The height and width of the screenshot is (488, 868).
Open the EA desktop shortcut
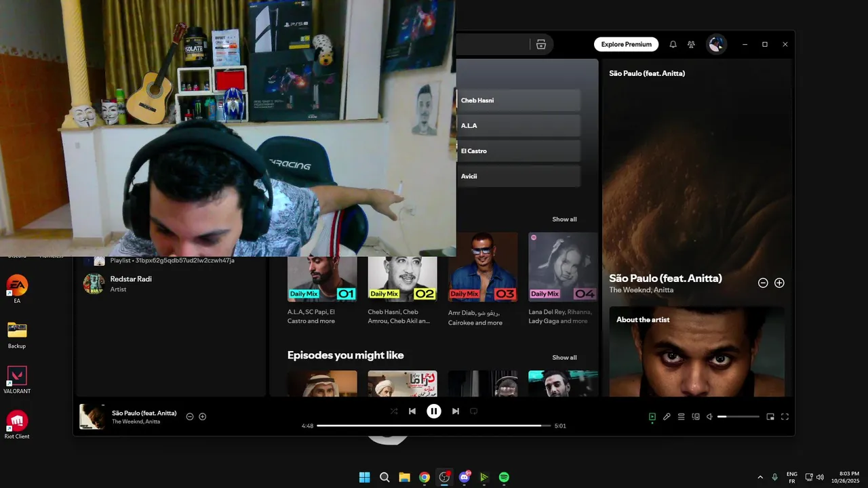[17, 289]
